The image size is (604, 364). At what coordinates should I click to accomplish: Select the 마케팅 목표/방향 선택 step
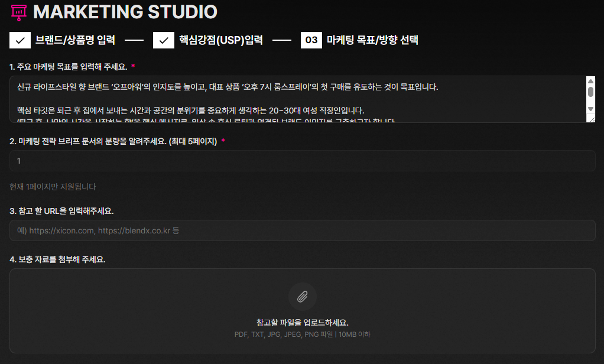click(x=372, y=40)
